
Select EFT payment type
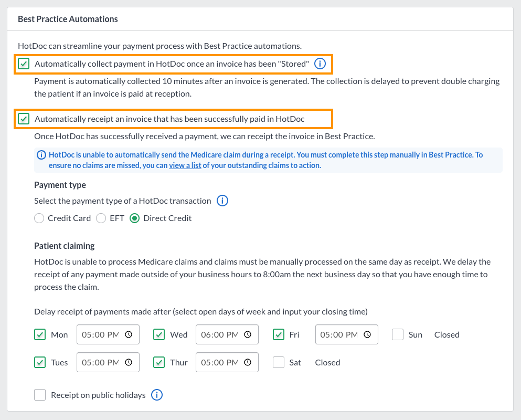(x=101, y=218)
